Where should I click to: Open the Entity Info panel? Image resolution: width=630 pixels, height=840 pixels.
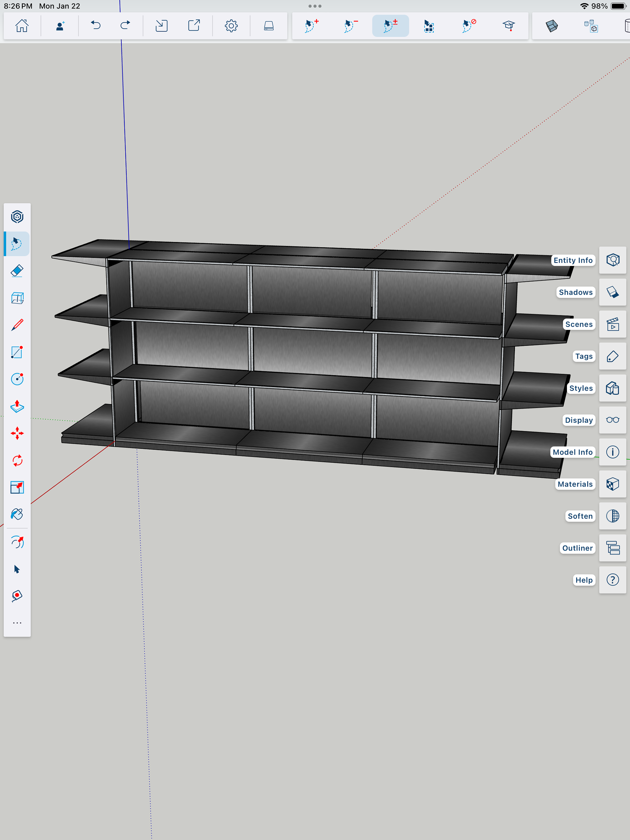(613, 260)
